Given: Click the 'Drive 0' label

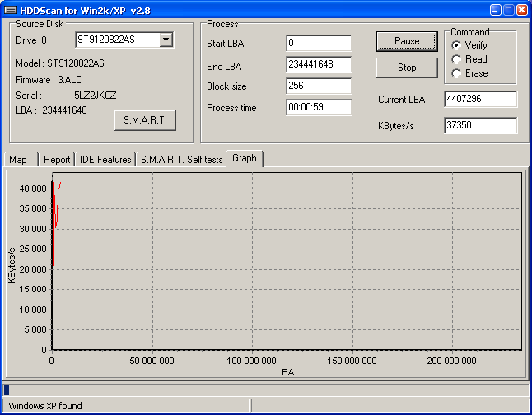Looking at the screenshot, I should click(31, 40).
